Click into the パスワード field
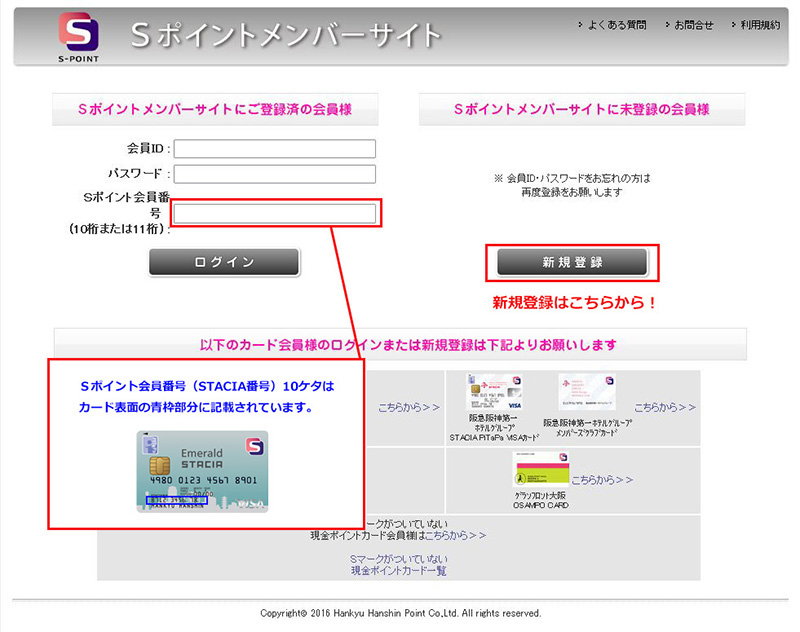 (x=275, y=175)
